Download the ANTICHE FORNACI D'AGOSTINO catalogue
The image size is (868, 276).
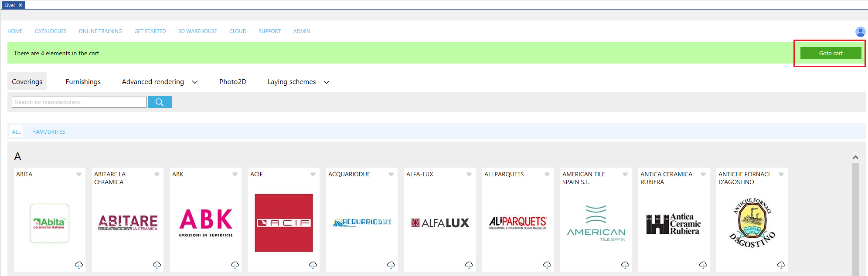[781, 265]
